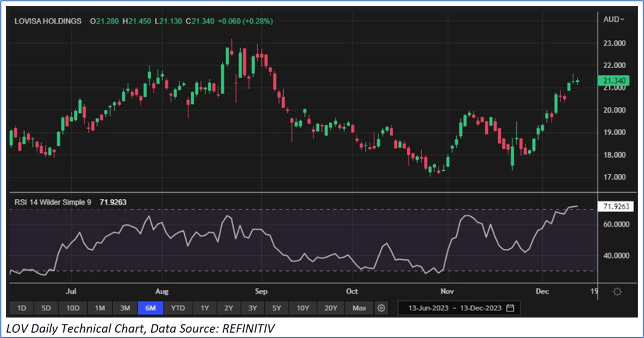This screenshot has height=338, width=644.
Task: Click the RSI 14 Wilder Simple 9 label
Action: point(52,202)
